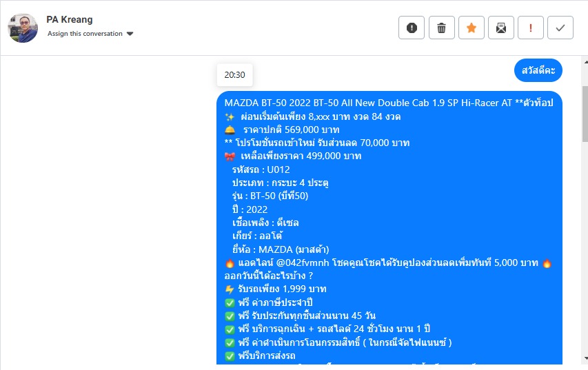The image size is (588, 370).
Task: Mark conversation as done with checkmark
Action: (x=560, y=28)
